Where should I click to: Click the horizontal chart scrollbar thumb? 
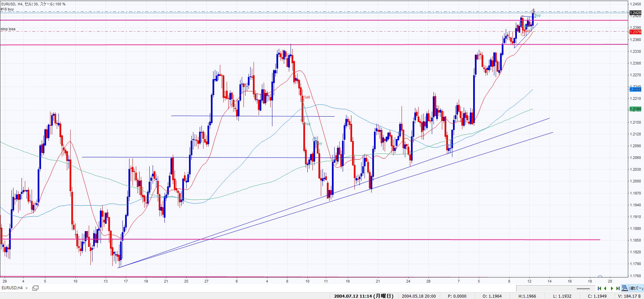[583, 289]
